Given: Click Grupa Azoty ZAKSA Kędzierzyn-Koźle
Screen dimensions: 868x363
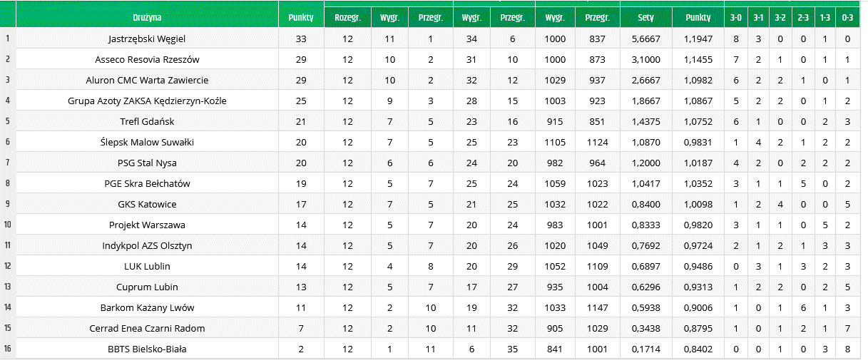Looking at the screenshot, I should pos(147,101).
